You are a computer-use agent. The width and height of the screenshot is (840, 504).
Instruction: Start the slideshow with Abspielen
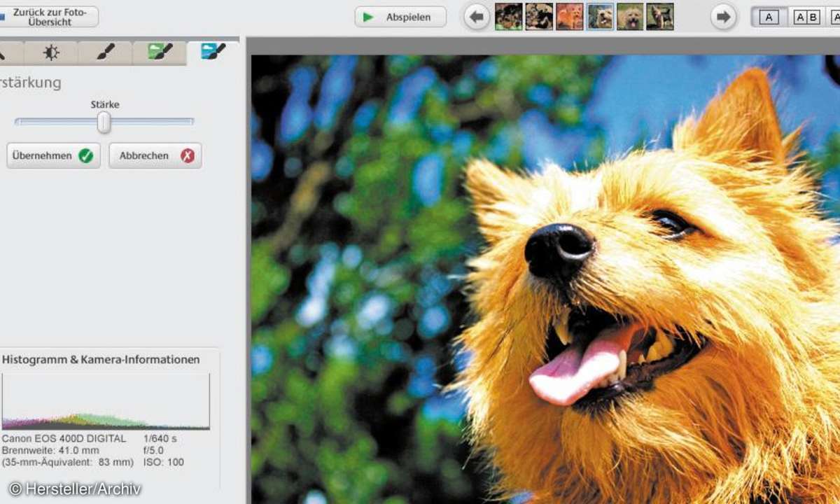click(x=400, y=17)
